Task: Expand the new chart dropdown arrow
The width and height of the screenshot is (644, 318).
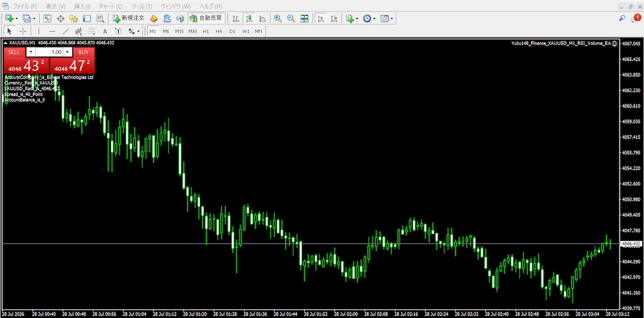Action: [17, 18]
